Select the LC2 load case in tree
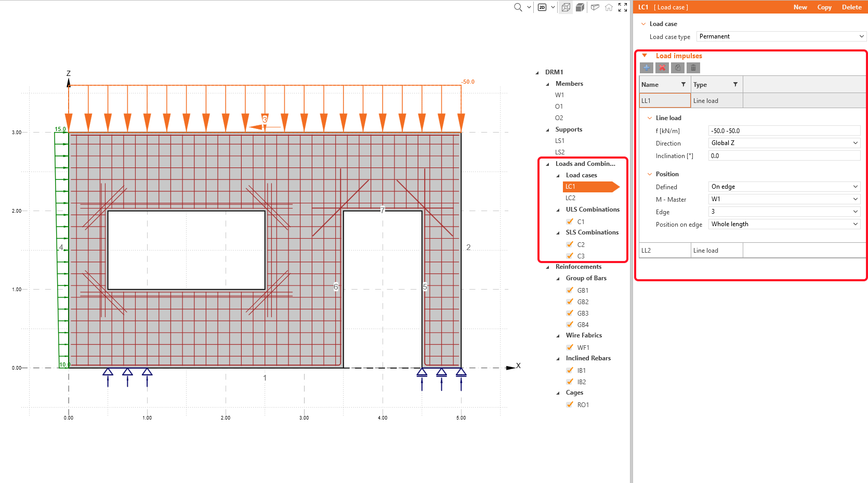Screen dimensions: 868x483 pos(571,198)
